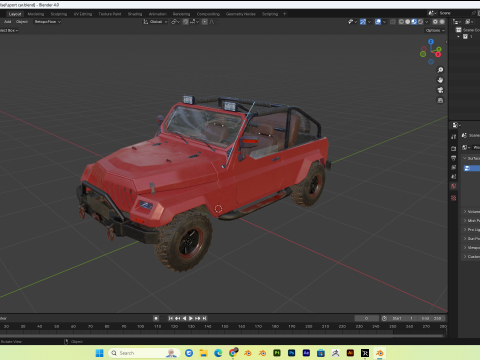Switch to the Shading workspace tab
This screenshot has width=480, height=360.
(135, 14)
